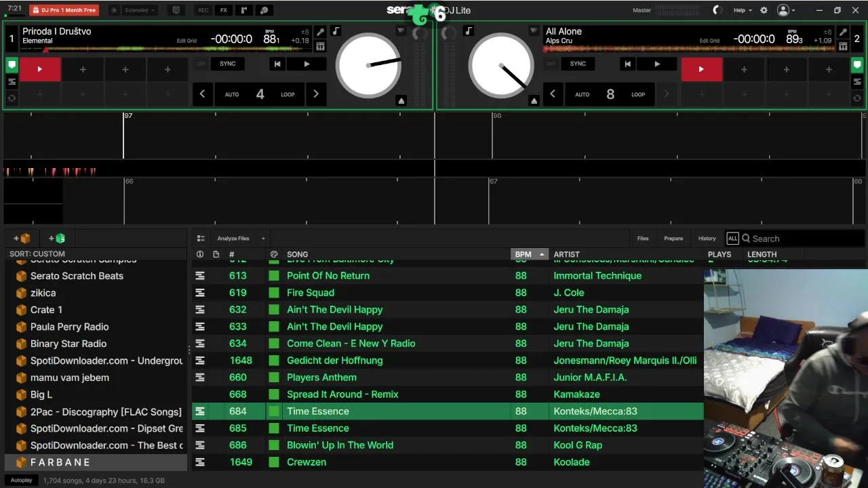
Task: Play deck 1 track
Action: 307,64
